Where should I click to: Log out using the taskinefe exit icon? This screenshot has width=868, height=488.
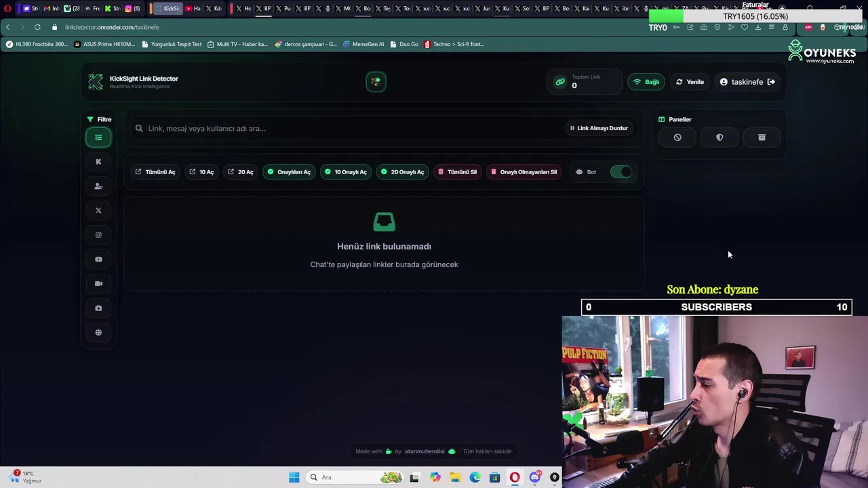[x=771, y=82]
